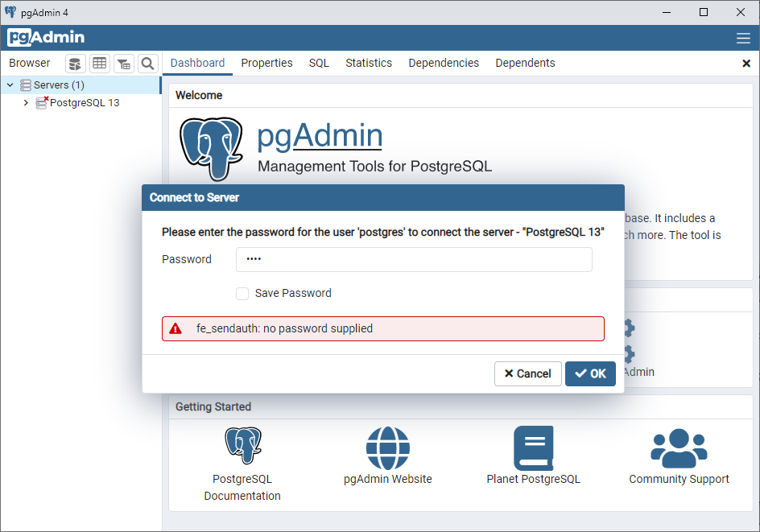Click the PostgreSQL Documentation elephant icon
The image size is (760, 532).
[243, 445]
